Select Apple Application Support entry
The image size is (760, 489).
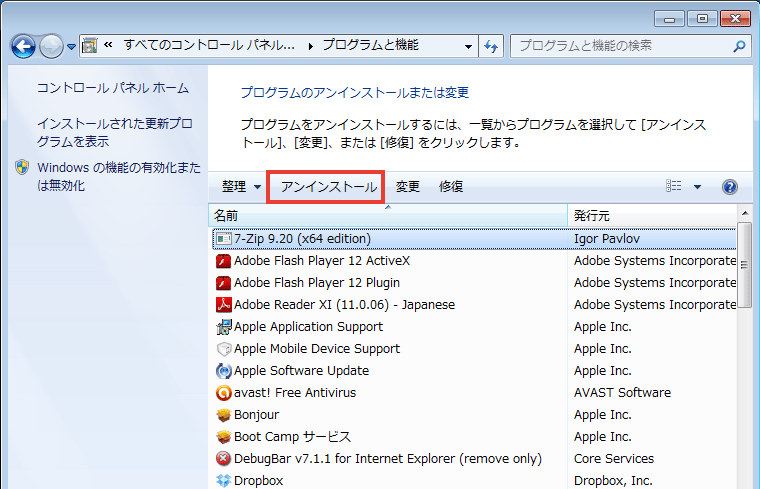tap(475, 327)
